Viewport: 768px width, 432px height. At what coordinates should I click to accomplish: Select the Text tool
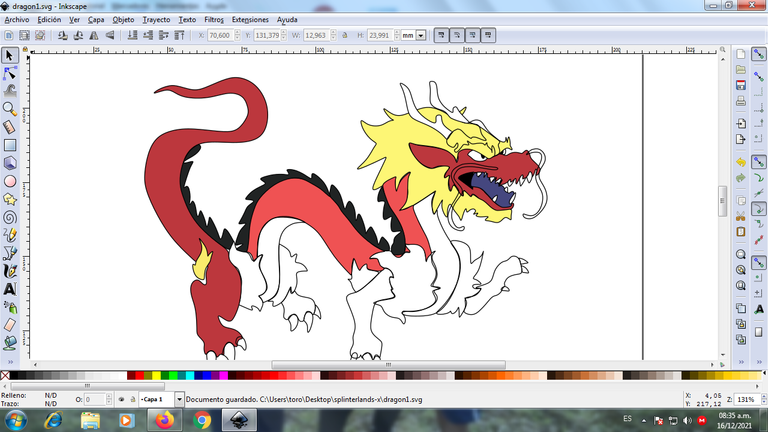[x=9, y=289]
